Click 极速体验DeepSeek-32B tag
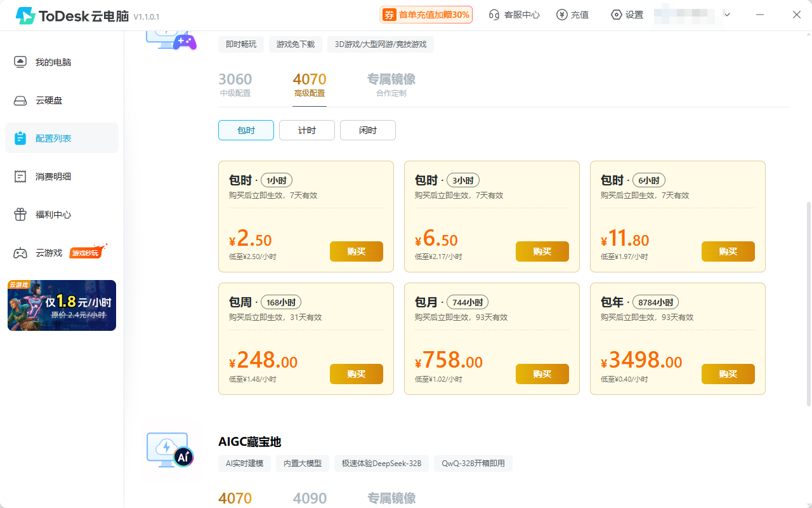Image resolution: width=812 pixels, height=508 pixels. [x=382, y=463]
